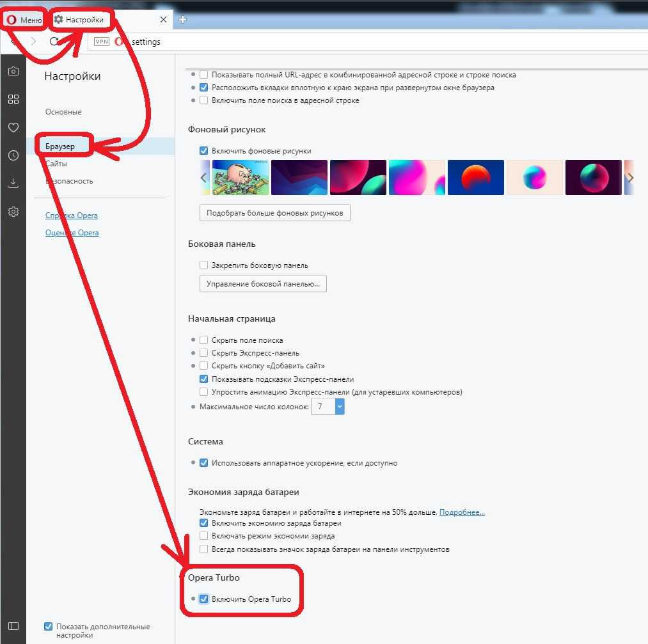648x644 pixels.
Task: Enable Упростить анимацию Экспресс-панели checkbox
Action: pyautogui.click(x=204, y=391)
